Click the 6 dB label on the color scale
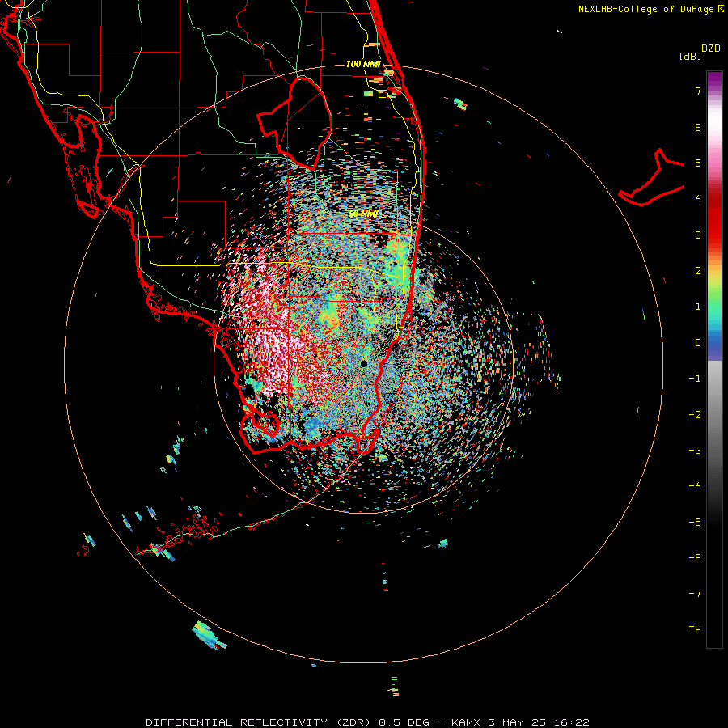Screen dimensions: 728x728 coord(698,127)
